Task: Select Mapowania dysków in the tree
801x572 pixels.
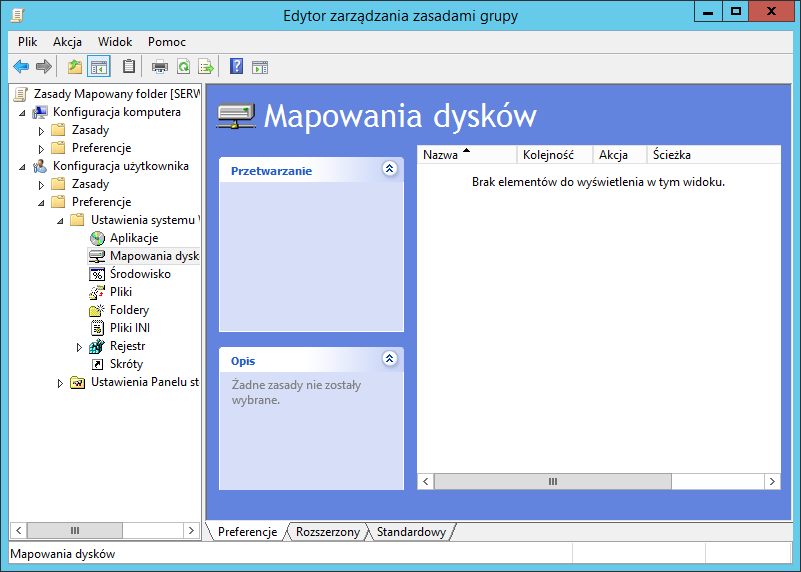Action: tap(154, 256)
